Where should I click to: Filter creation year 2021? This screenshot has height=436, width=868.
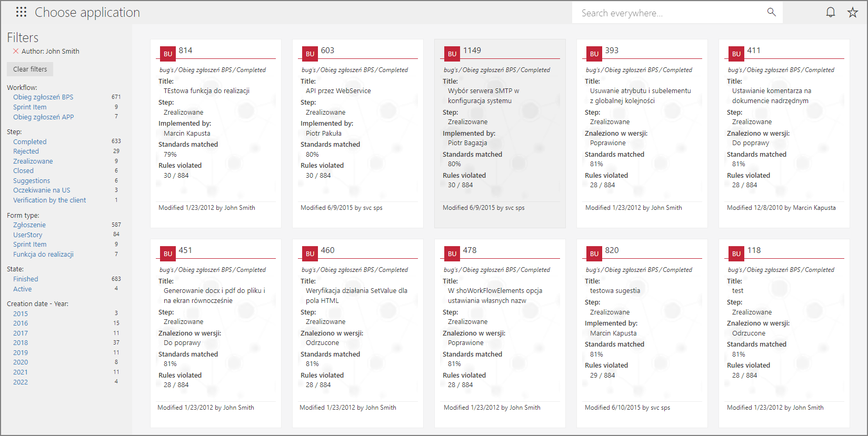point(21,372)
